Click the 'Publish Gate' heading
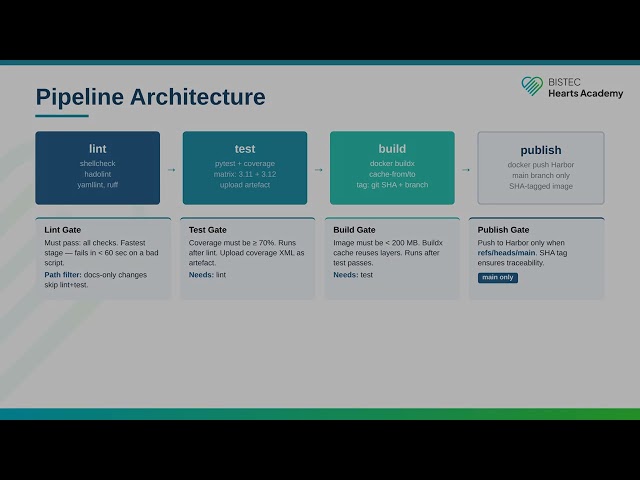Screen dimensions: 640x480 pos(503,230)
